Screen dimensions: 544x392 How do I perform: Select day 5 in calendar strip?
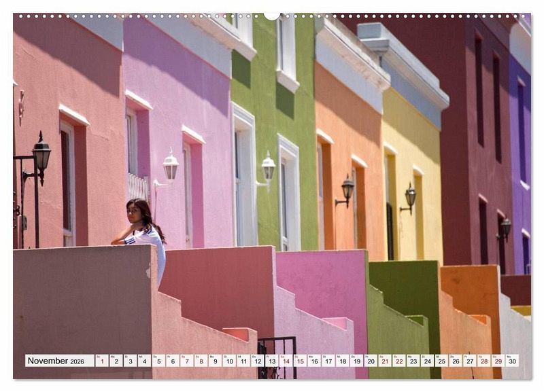tap(158, 361)
